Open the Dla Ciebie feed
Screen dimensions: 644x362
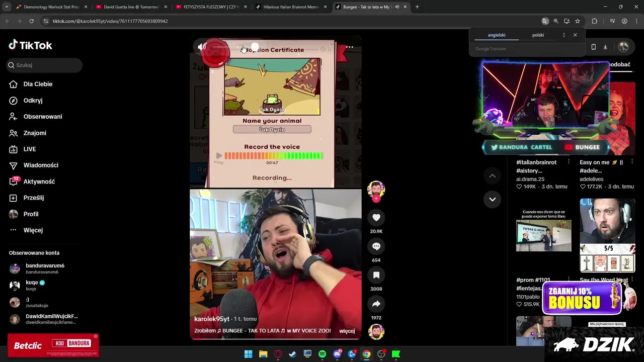coord(38,84)
